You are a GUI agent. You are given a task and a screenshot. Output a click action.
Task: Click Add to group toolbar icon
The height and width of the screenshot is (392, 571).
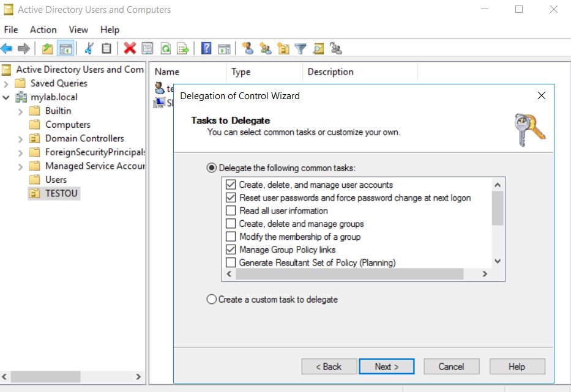click(336, 48)
